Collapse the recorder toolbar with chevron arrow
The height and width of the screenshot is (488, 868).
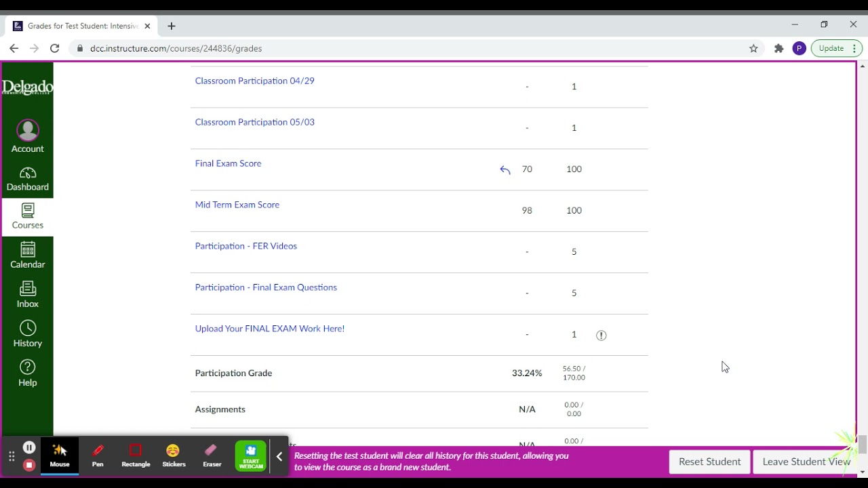pyautogui.click(x=279, y=456)
